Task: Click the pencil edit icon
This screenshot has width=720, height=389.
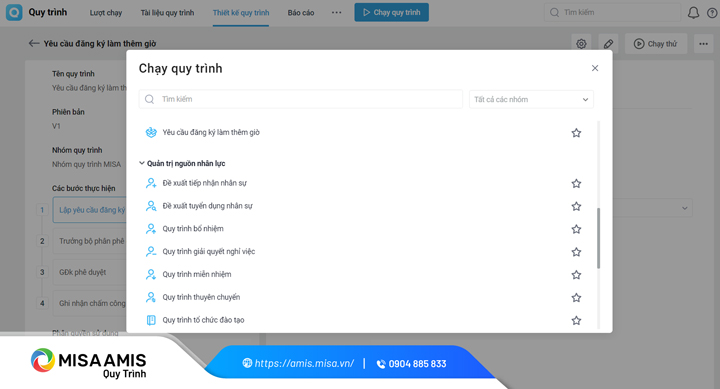Action: (608, 44)
